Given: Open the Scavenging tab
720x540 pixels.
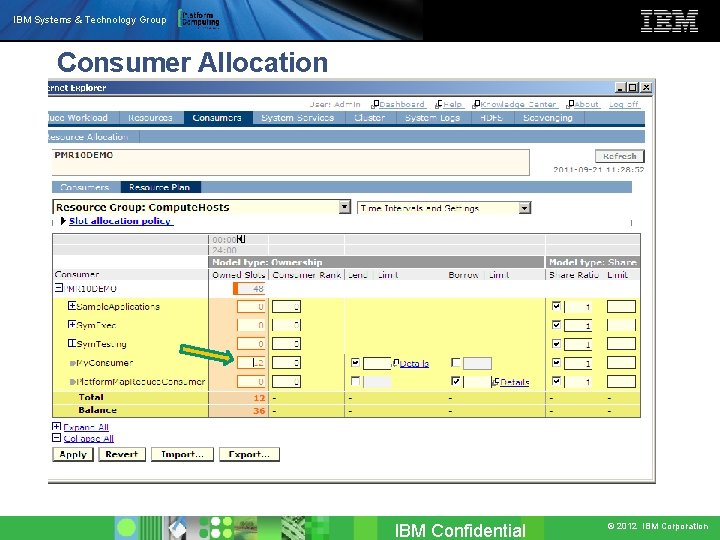Looking at the screenshot, I should (548, 118).
